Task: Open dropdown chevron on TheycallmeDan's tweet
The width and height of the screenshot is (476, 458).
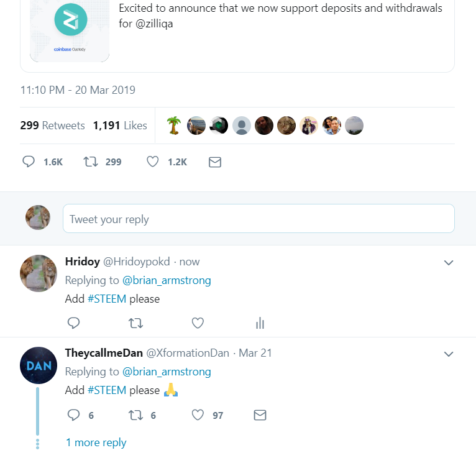Action: [449, 354]
